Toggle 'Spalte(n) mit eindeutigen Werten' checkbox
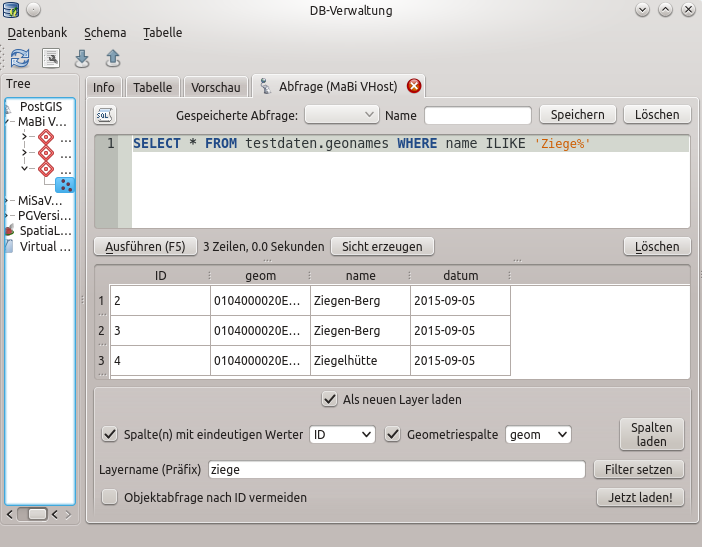This screenshot has height=547, width=702. click(x=110, y=434)
